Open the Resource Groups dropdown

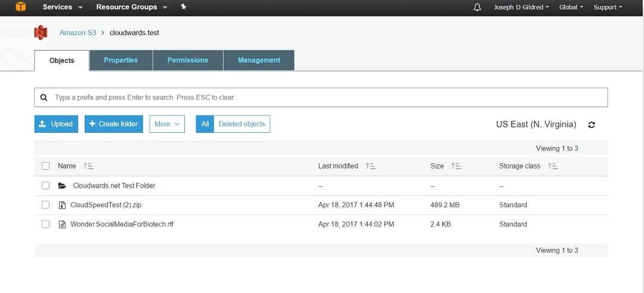(x=132, y=7)
